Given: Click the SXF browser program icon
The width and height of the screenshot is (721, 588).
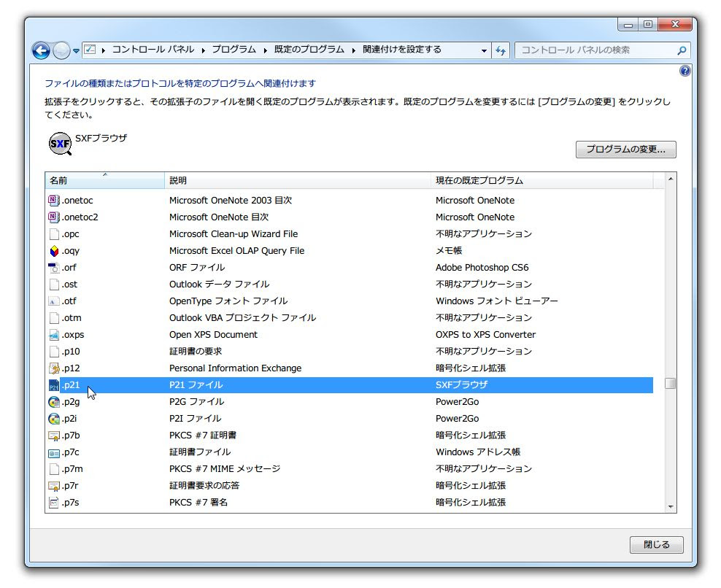Looking at the screenshot, I should tap(61, 144).
